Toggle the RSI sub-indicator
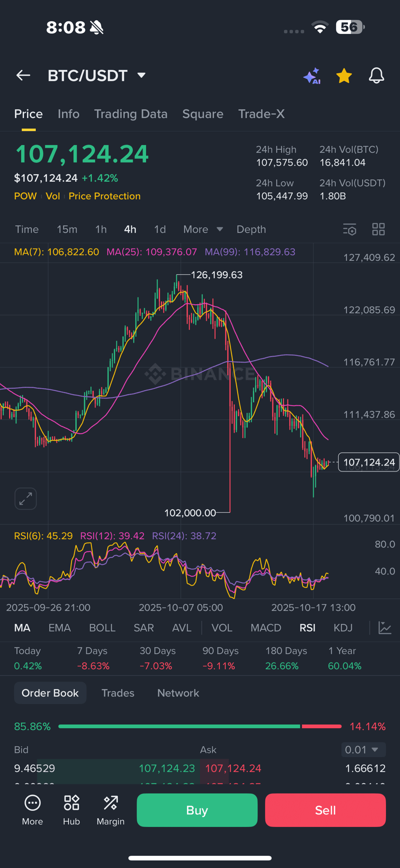400x868 pixels. tap(307, 628)
